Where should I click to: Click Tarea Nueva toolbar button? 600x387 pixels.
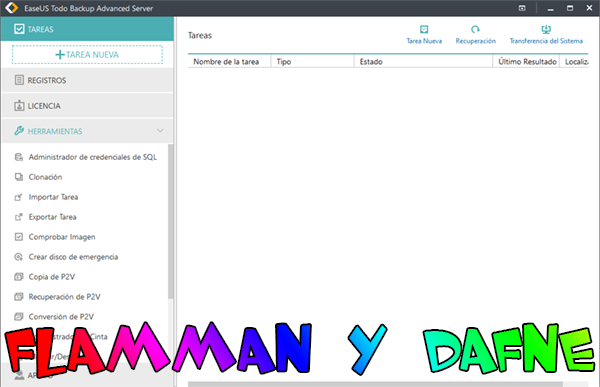coord(424,35)
